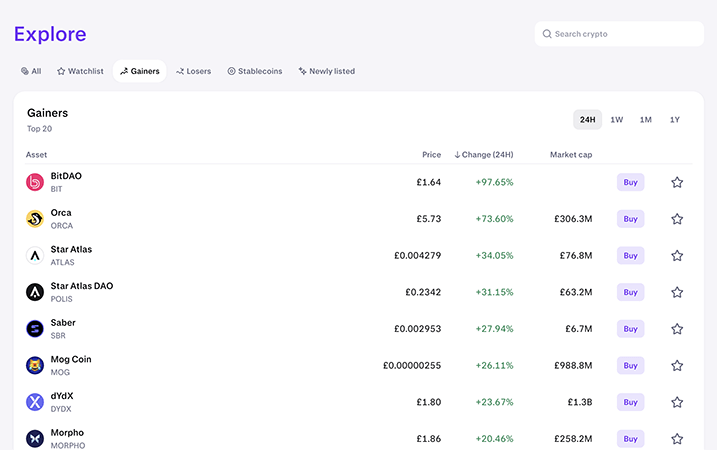
Task: Click the Saber coin icon
Action: (x=35, y=328)
